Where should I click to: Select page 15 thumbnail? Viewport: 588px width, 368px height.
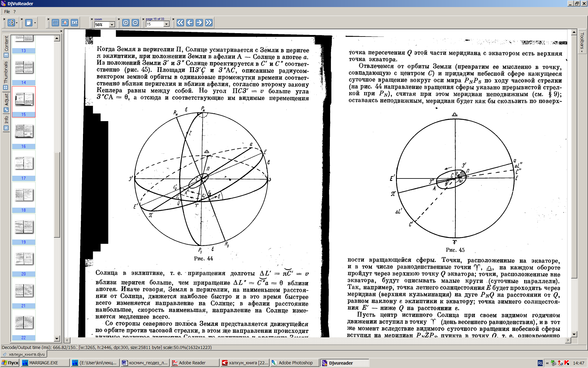point(24,102)
